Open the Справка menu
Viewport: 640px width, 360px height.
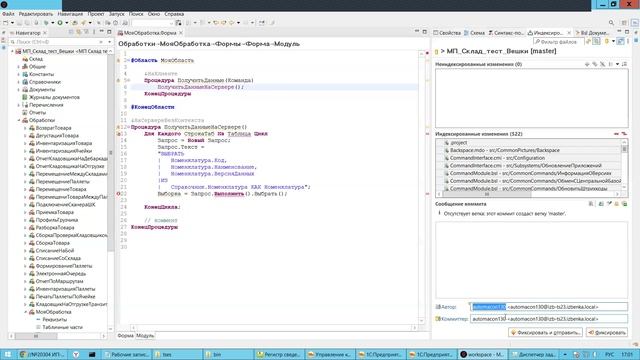[174, 14]
